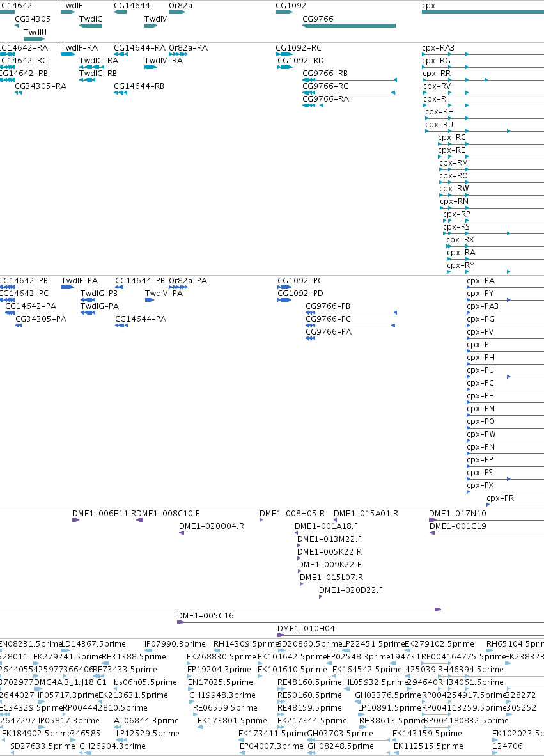Click BAC label DME1-017N10
This screenshot has width=544, height=756.
point(457,514)
